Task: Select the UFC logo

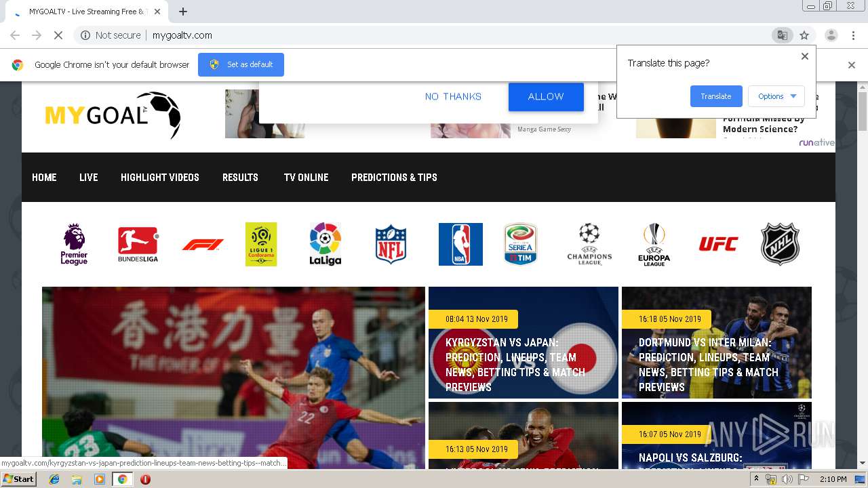Action: click(718, 244)
